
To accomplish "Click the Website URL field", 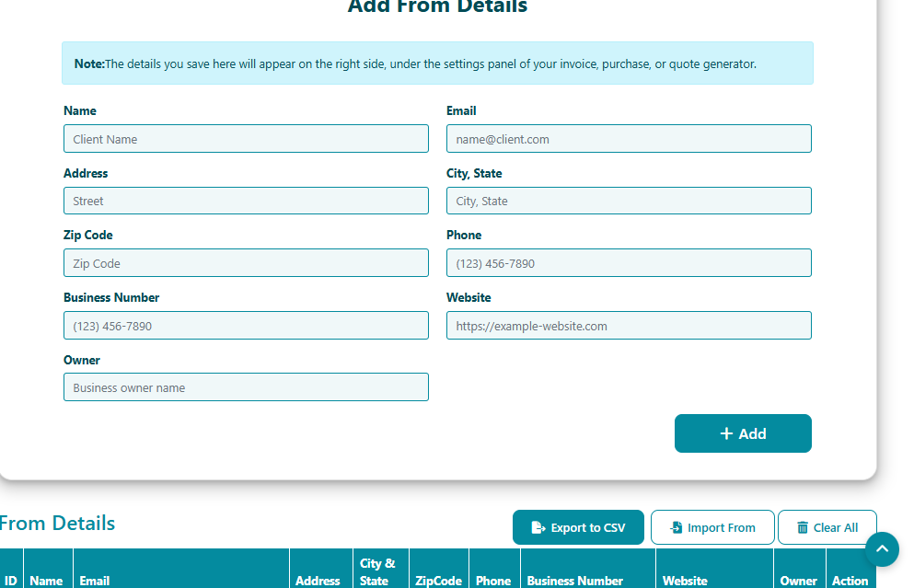I will (629, 326).
